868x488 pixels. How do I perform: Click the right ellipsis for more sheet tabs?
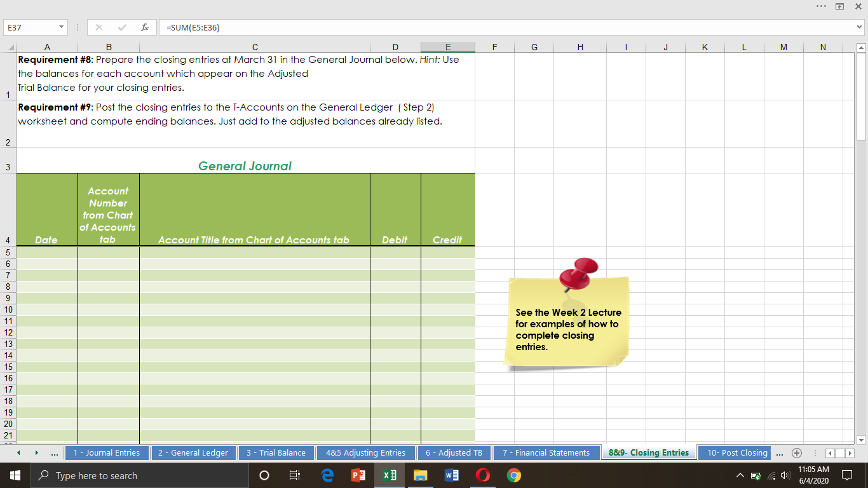[x=780, y=453]
